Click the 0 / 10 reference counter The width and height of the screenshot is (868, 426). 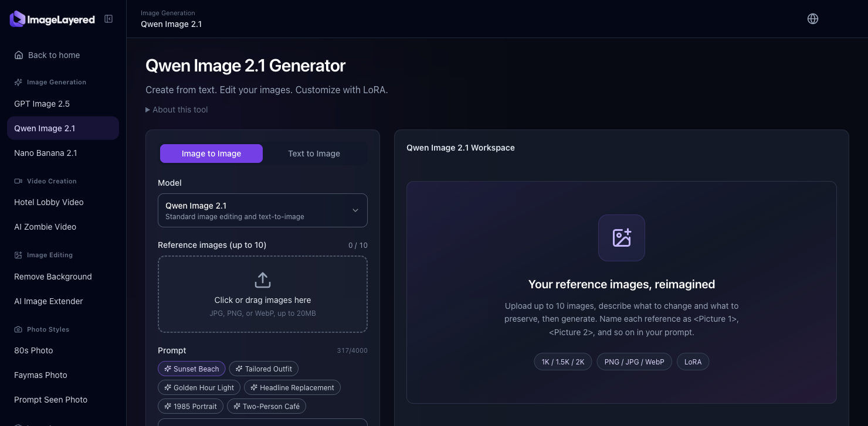(358, 246)
